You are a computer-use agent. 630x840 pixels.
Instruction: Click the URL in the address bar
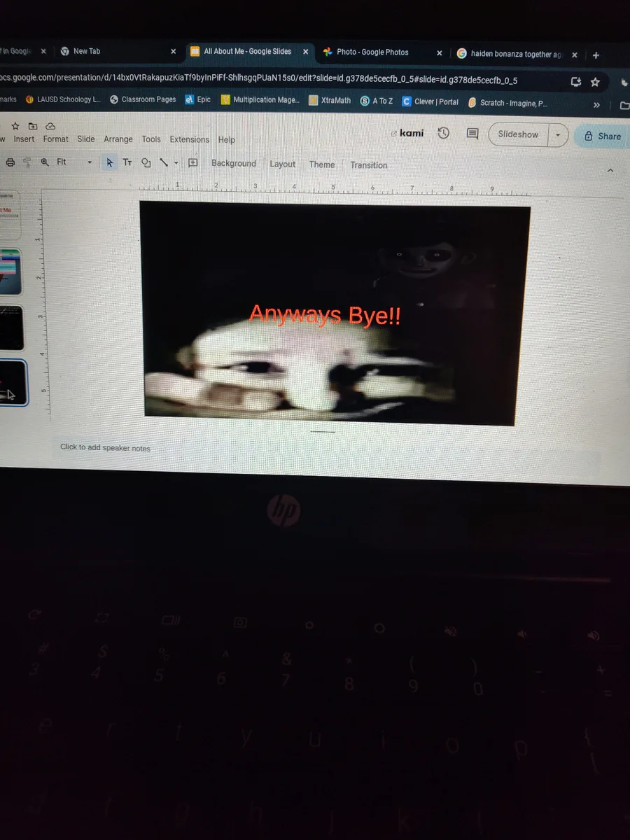pyautogui.click(x=259, y=80)
